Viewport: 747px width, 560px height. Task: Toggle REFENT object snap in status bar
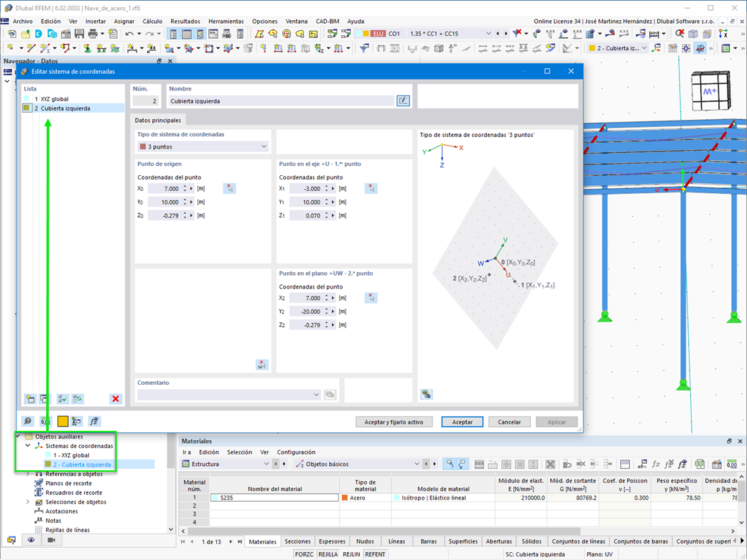[376, 554]
